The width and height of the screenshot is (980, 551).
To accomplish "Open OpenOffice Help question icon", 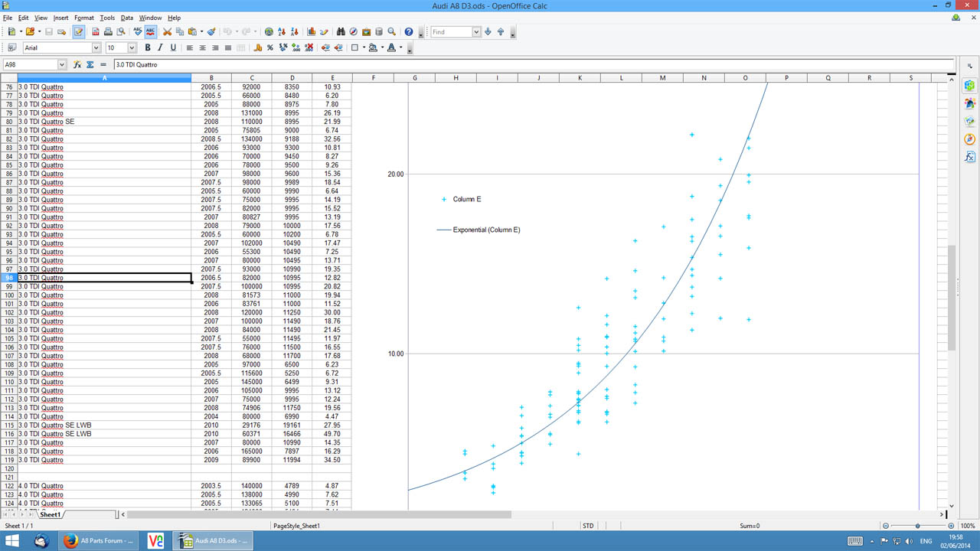I will pos(409,32).
